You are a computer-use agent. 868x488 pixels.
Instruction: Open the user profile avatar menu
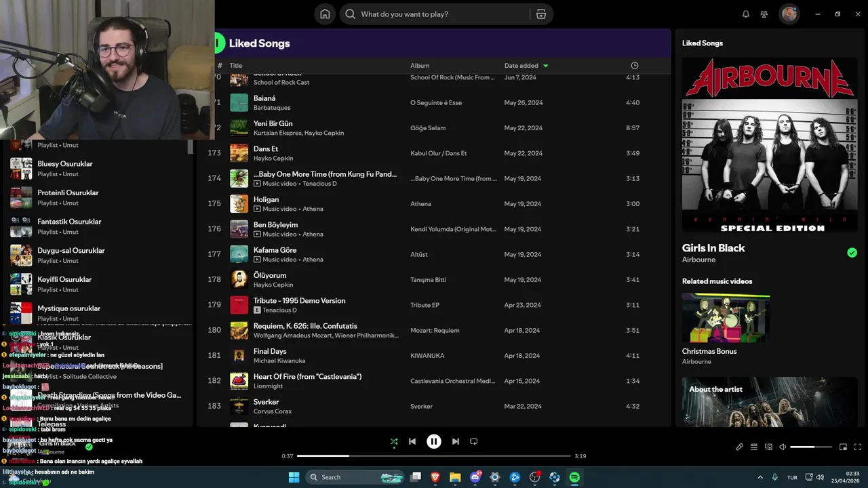789,14
